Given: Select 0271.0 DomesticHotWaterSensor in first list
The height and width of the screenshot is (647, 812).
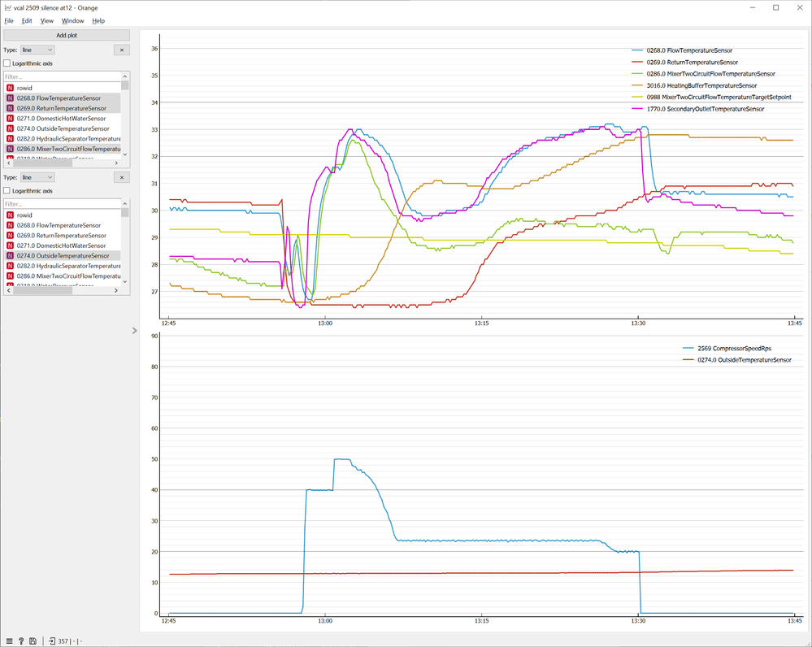Looking at the screenshot, I should [63, 119].
